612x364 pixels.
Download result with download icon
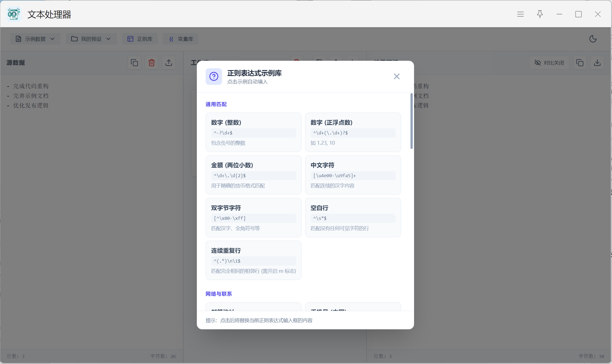coord(597,63)
